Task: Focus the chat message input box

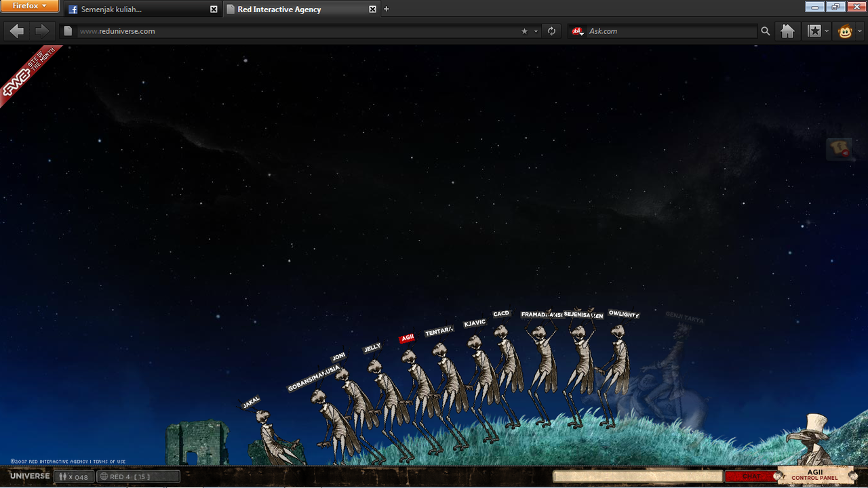Action: [x=637, y=476]
